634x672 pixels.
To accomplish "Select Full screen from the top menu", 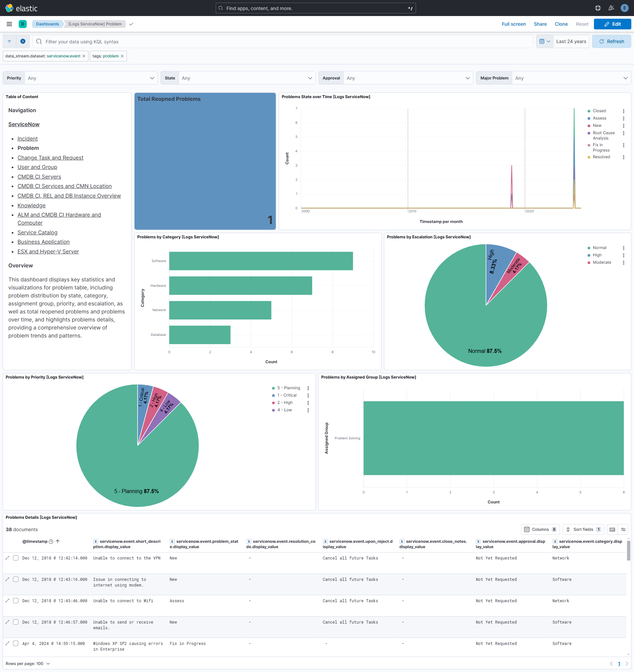I will tap(513, 24).
